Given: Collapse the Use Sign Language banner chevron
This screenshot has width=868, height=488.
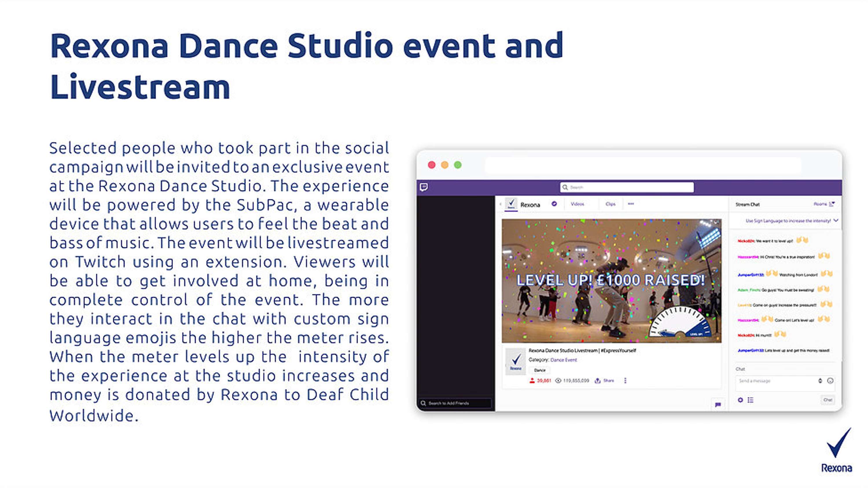Looking at the screenshot, I should 836,221.
